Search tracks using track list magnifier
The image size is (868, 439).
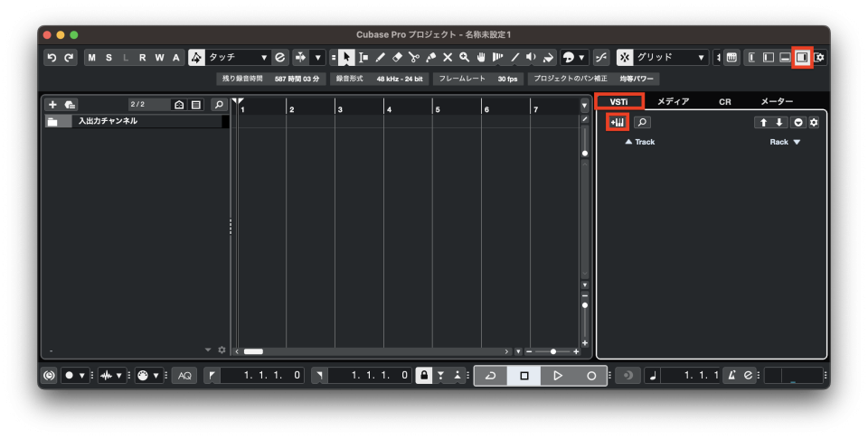pyautogui.click(x=219, y=105)
